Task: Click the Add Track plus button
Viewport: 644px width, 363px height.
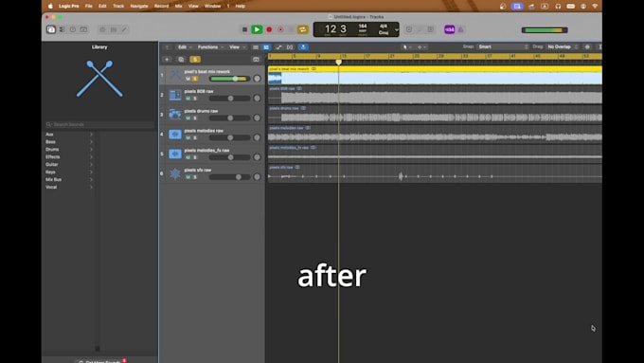Action: (168, 59)
